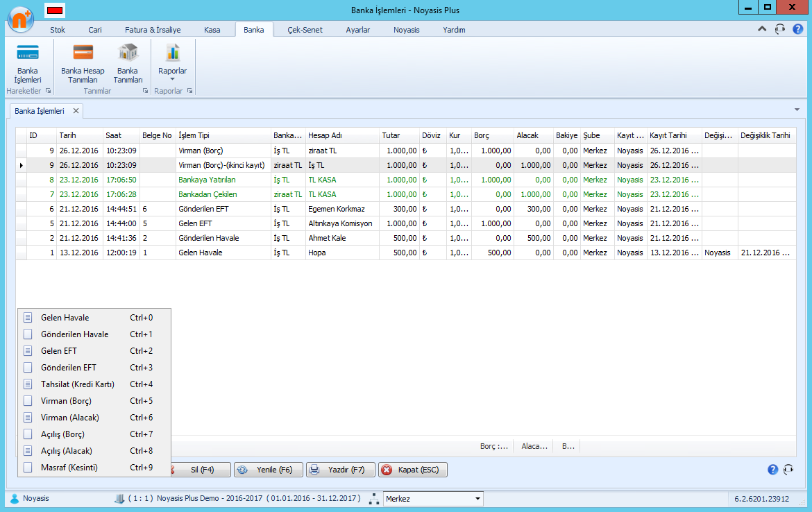Open the Fatura & İrsaliye tab
812x512 pixels.
click(153, 30)
